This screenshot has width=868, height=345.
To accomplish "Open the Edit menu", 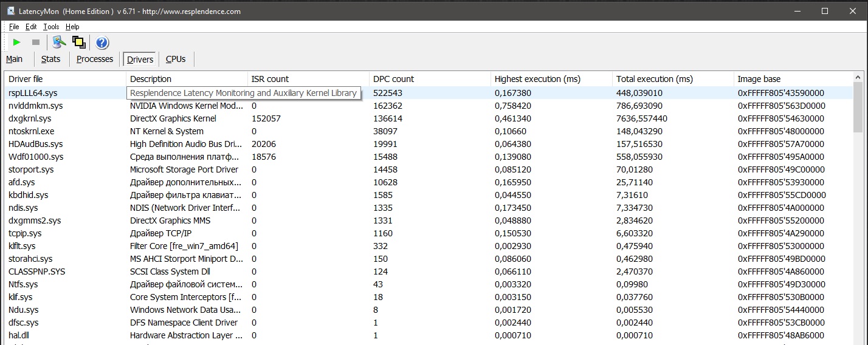I will (31, 27).
